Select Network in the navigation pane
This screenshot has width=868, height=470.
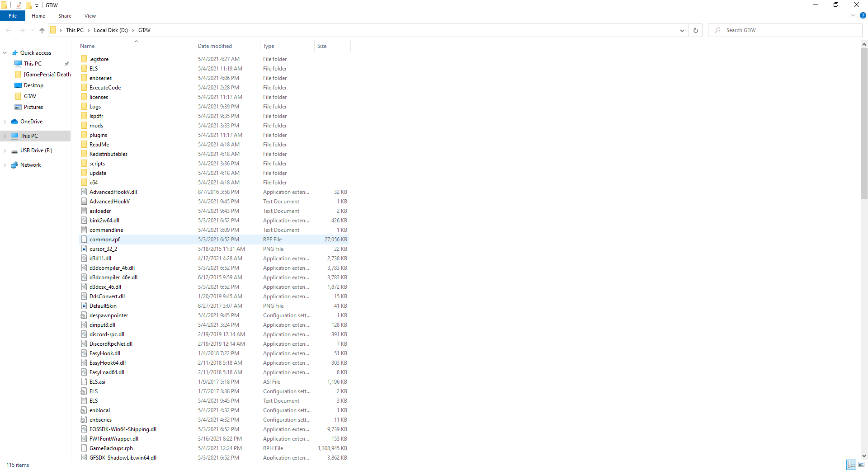tap(30, 165)
